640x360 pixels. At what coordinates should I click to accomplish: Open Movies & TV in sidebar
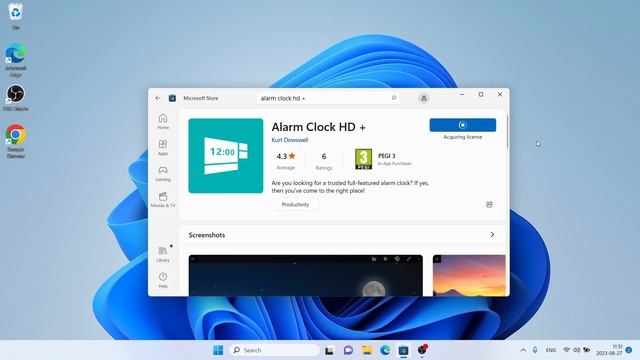tap(163, 200)
